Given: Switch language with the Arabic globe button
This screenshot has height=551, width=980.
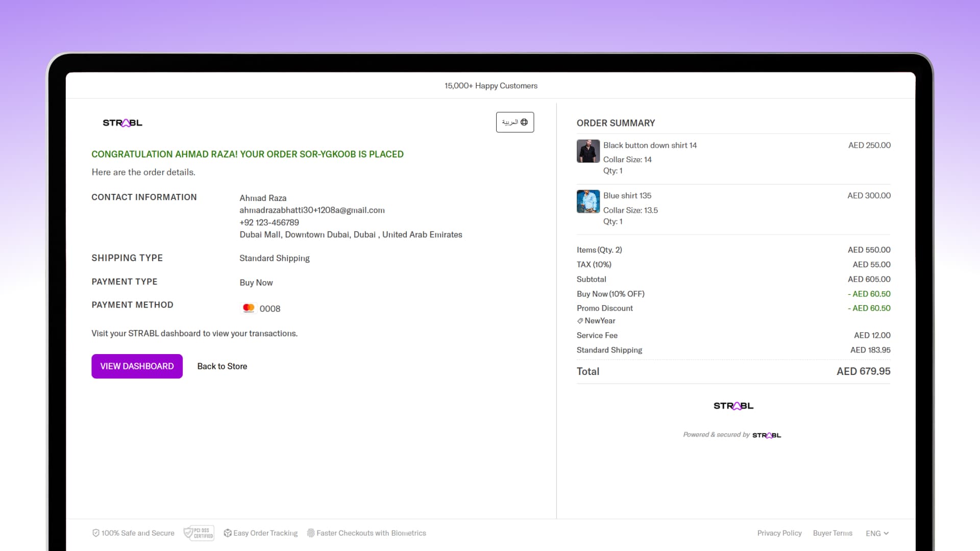Looking at the screenshot, I should click(514, 122).
